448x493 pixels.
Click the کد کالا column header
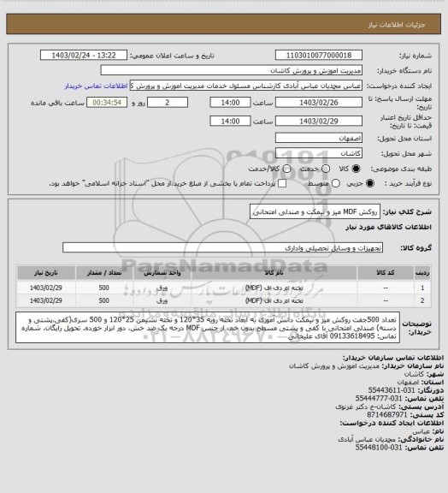tap(386, 272)
